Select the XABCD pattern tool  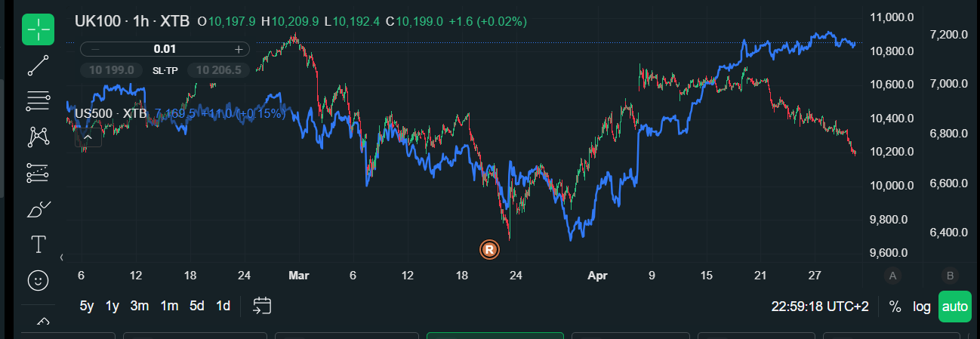[x=39, y=137]
